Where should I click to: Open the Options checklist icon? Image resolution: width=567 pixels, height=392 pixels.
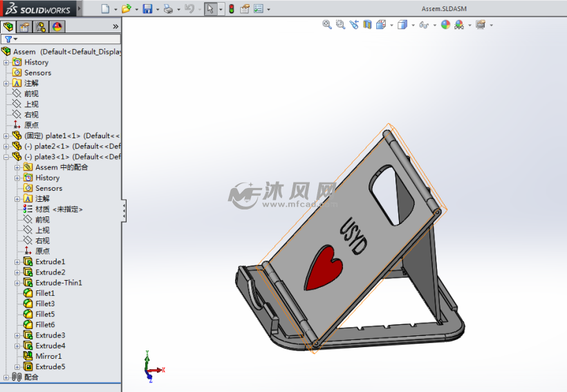259,9
